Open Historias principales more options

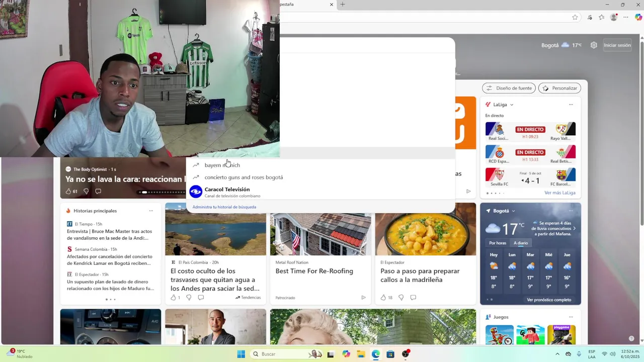click(151, 211)
